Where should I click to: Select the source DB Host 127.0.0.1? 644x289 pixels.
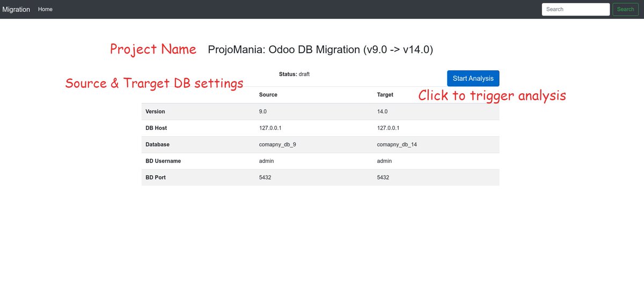click(x=270, y=128)
